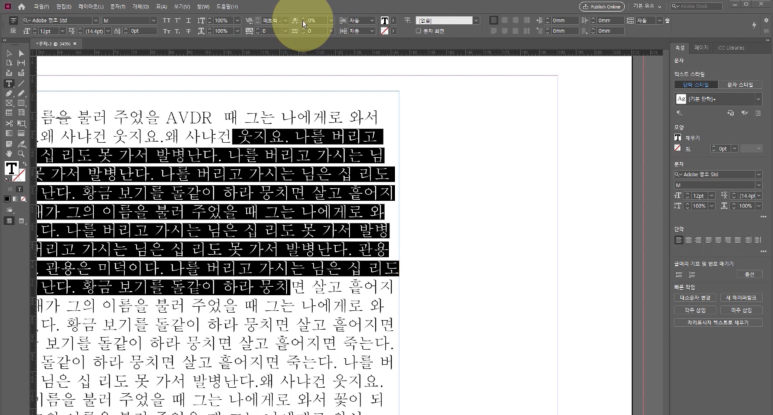Select the Scissors tool
Viewport: 773px width, 415px height.
point(9,123)
